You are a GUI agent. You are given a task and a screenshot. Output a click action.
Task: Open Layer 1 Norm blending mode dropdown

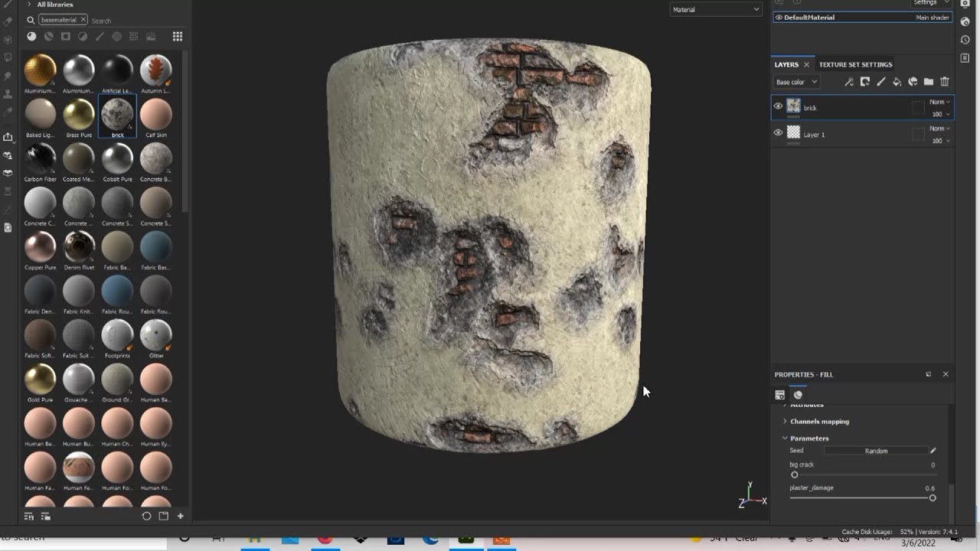[x=939, y=129]
